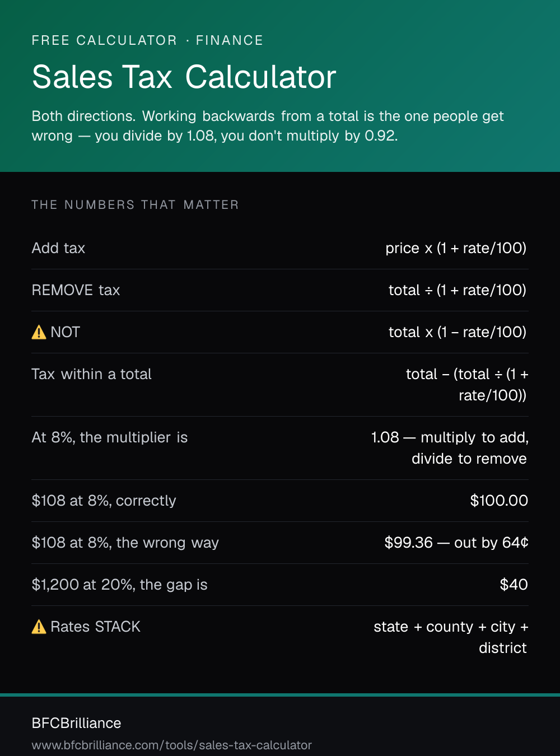Select the Add tax row label

pyautogui.click(x=58, y=248)
